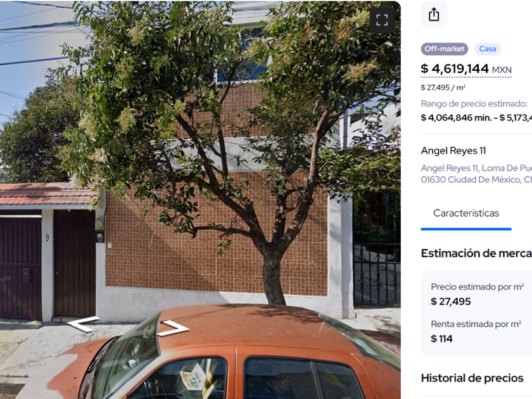Navigate street view right arrow
Image resolution: width=532 pixels, height=399 pixels.
pyautogui.click(x=173, y=328)
